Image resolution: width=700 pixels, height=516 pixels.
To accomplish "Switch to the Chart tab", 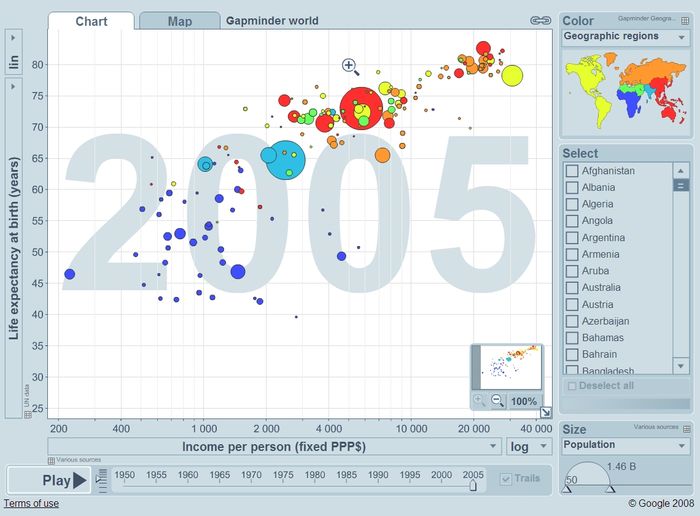I will 91,21.
